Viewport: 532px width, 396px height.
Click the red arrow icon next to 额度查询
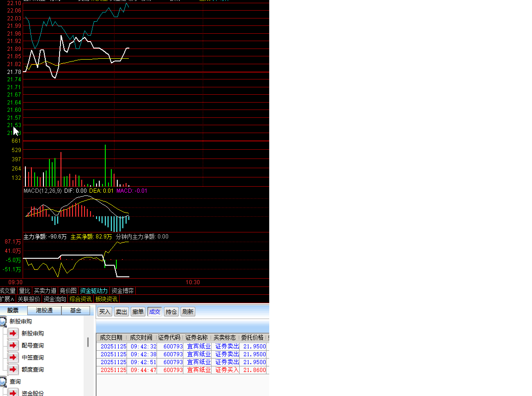tap(13, 369)
